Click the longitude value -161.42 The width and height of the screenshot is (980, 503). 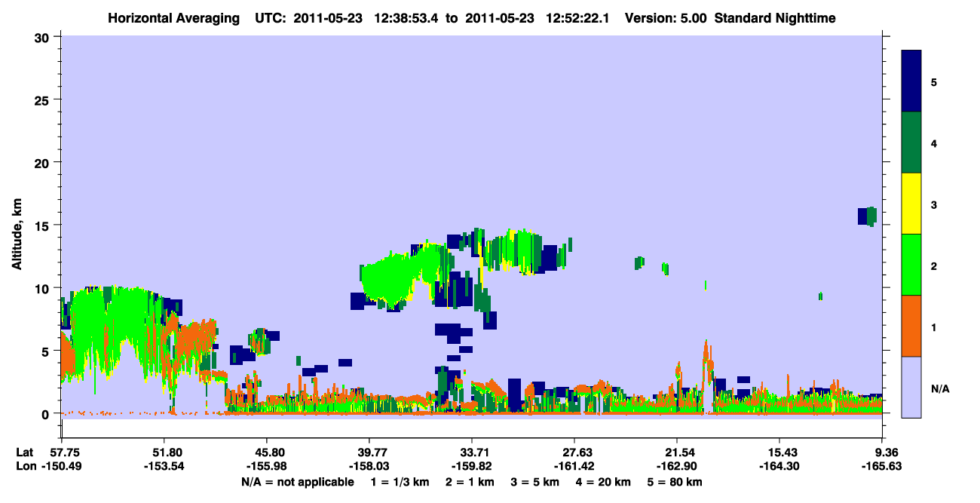coord(574,467)
